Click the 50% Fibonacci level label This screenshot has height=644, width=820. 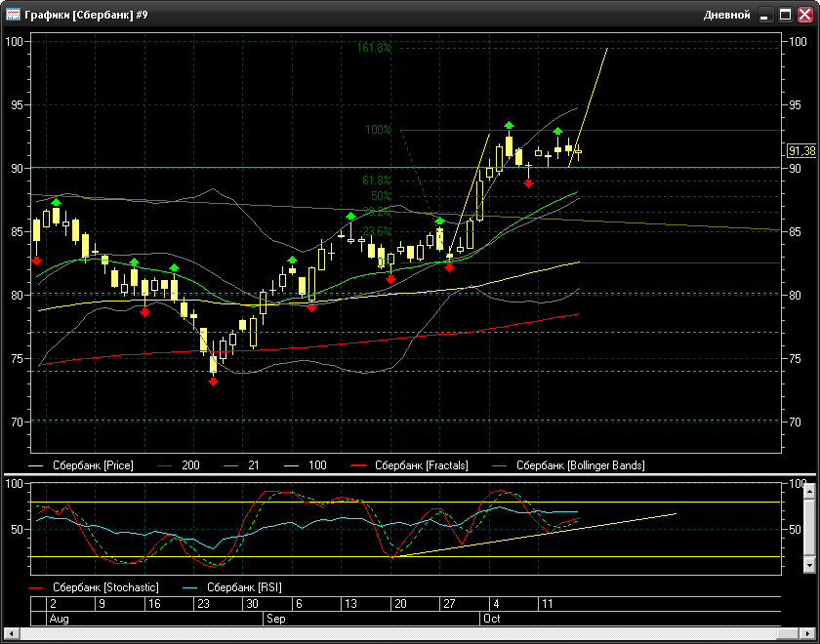pos(382,196)
